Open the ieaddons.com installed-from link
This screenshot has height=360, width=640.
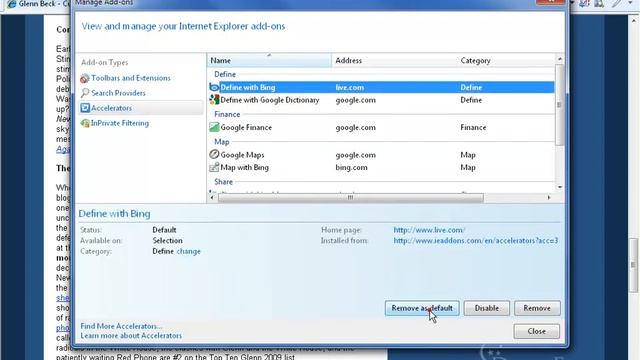[x=476, y=241]
